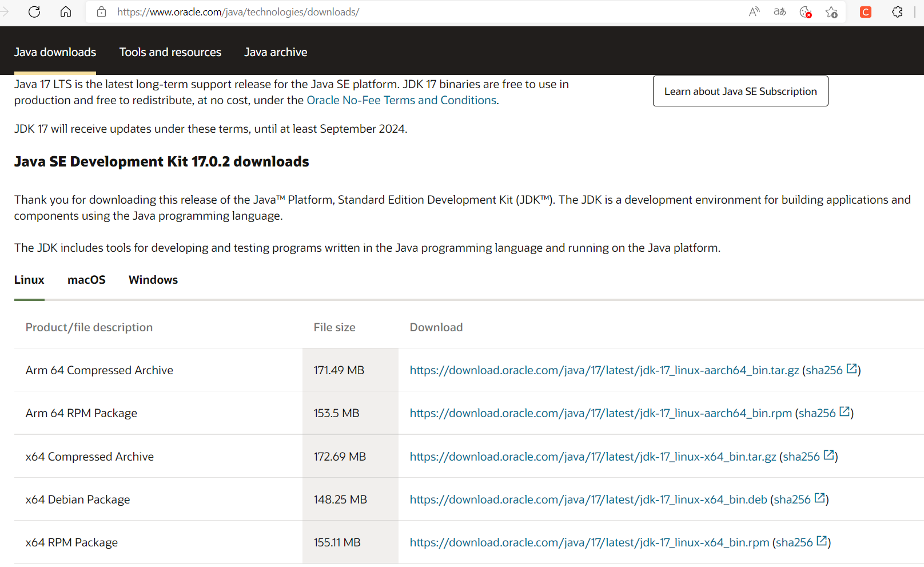Click the Arm 64 Compressed Archive text
Screen dimensions: 924x567
pos(99,370)
